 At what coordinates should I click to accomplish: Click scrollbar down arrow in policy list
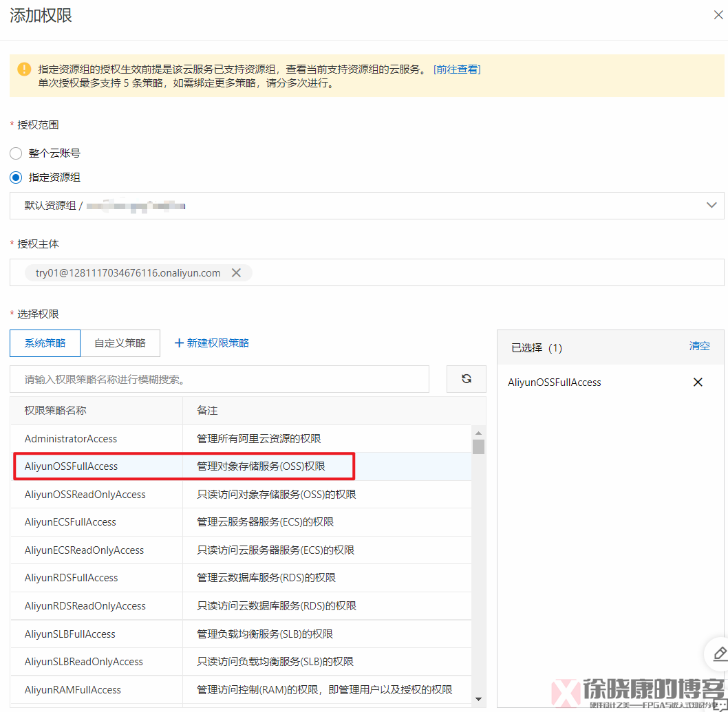tap(479, 699)
